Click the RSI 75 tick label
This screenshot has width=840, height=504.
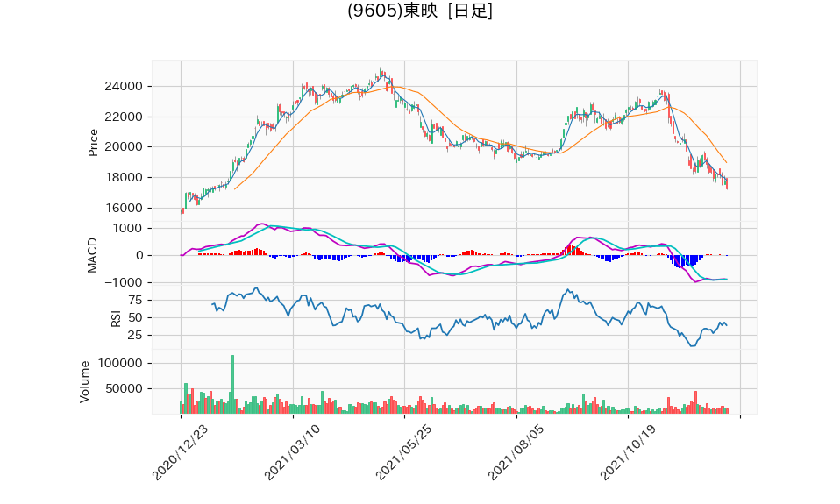[x=135, y=300]
